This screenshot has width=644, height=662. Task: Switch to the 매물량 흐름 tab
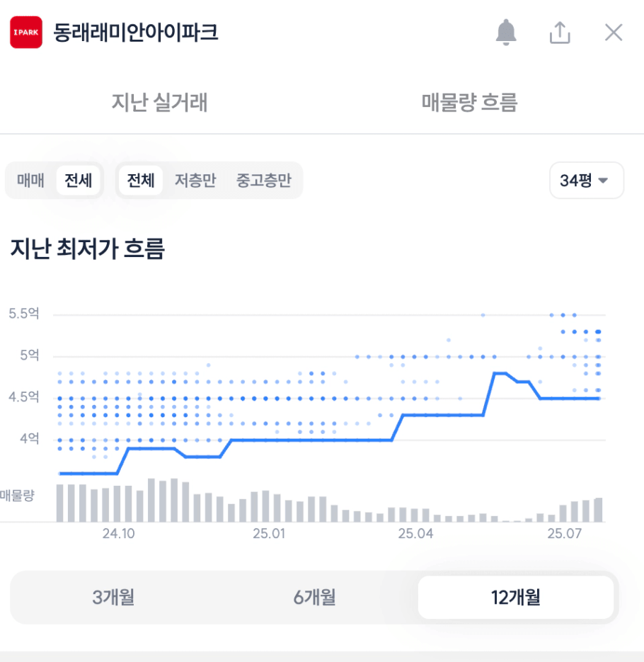(x=469, y=102)
